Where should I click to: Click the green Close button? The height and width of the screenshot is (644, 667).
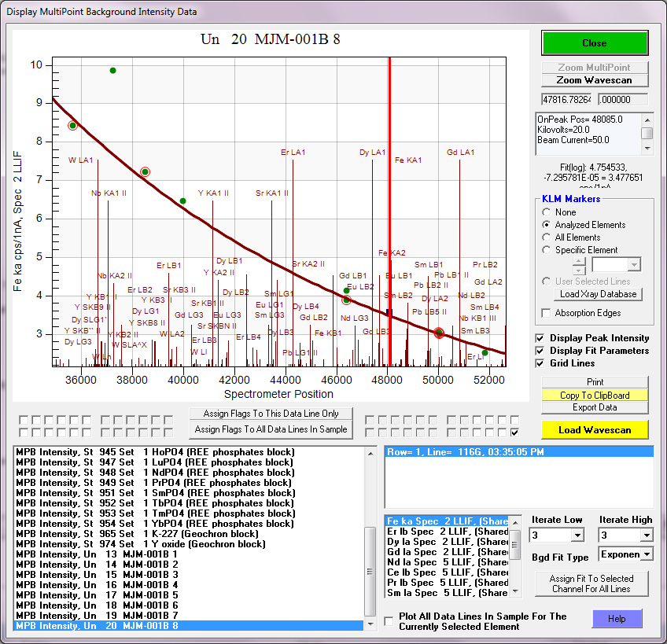(595, 43)
